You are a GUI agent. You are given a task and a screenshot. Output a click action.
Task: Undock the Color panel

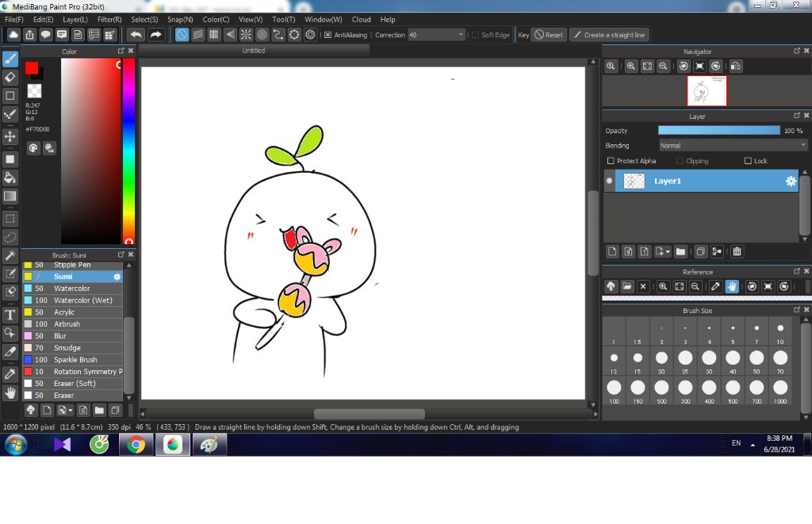(x=121, y=51)
